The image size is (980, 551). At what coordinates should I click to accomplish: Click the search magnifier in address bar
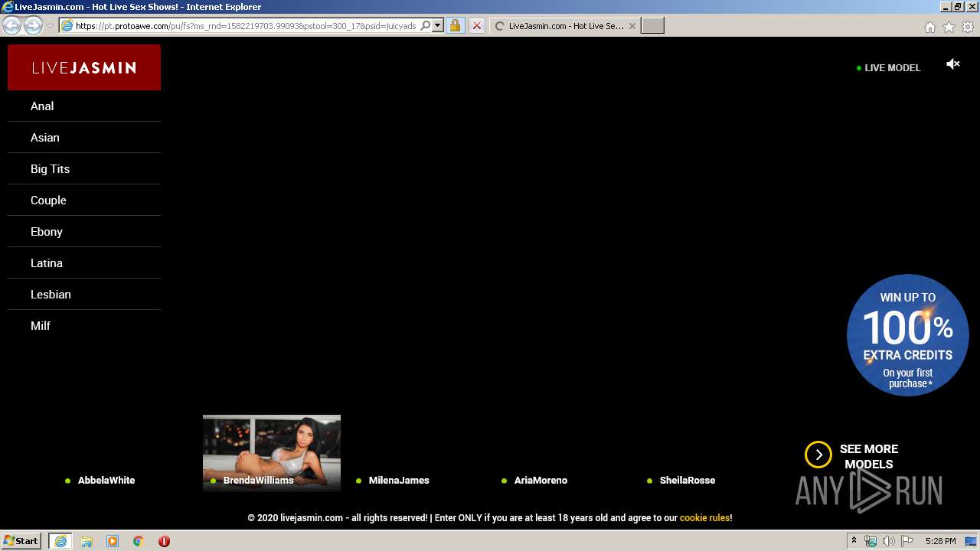coord(426,25)
